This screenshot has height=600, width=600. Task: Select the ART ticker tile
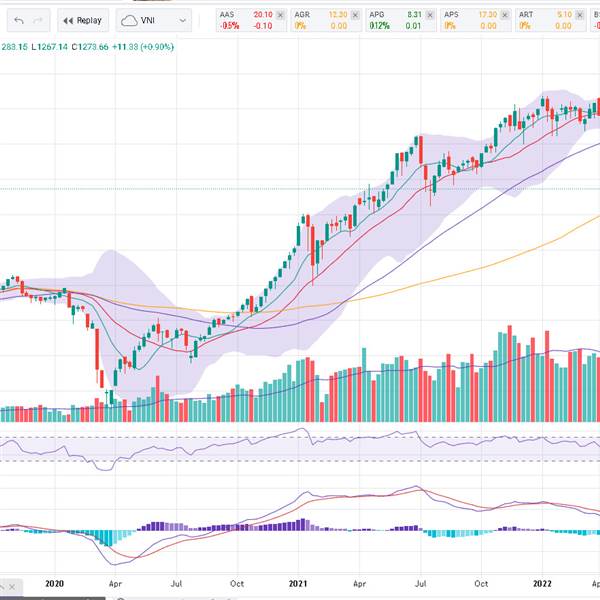(x=550, y=20)
